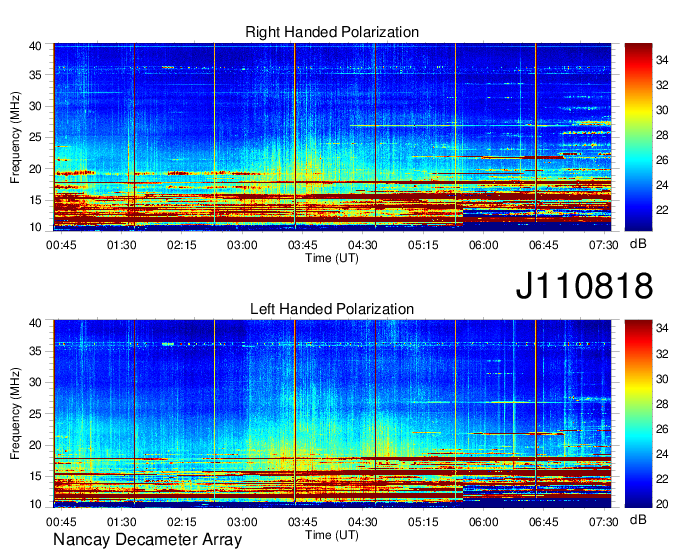Click the 'Right Handed Polarization' title
680x552 pixels.
332,32
